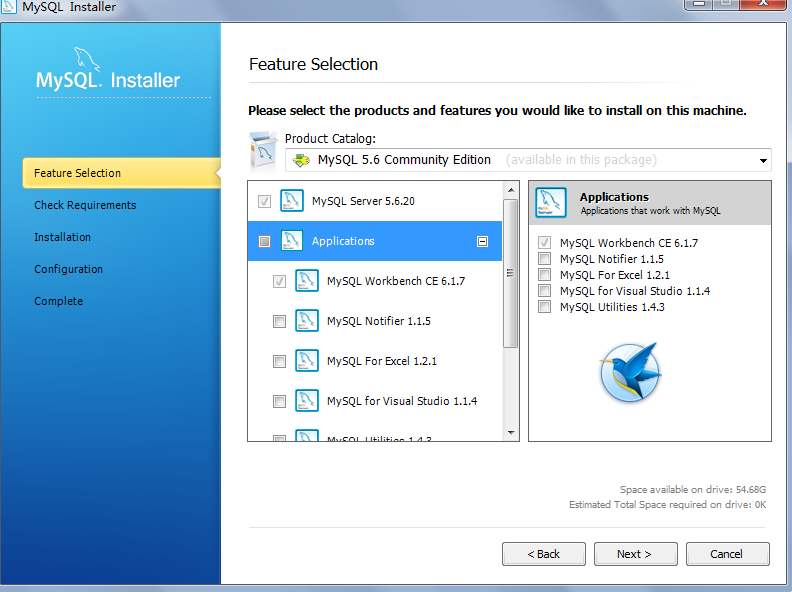Click the blue kingfisher bird logo
Viewport: 792px width, 592px height.
pos(630,371)
